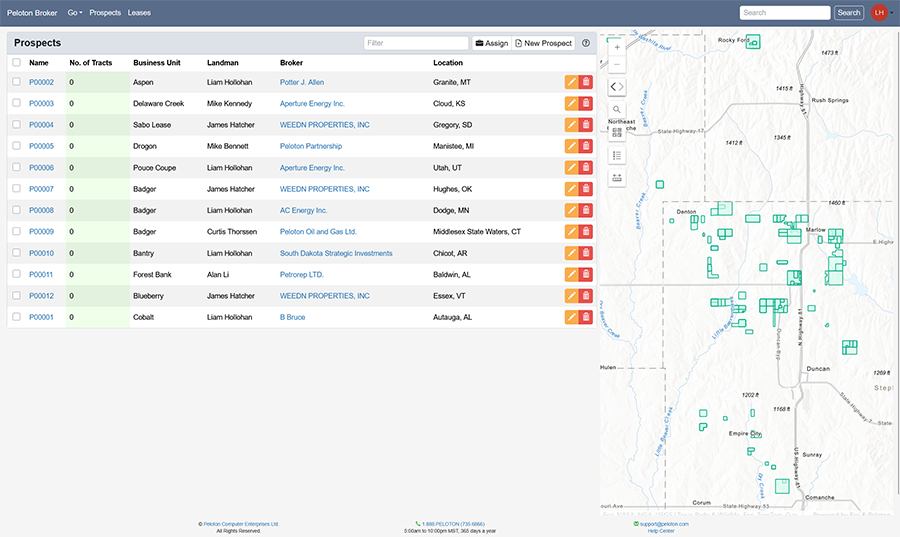Delete prospect P00007 with trash icon
The width and height of the screenshot is (900, 537).
[x=586, y=189]
